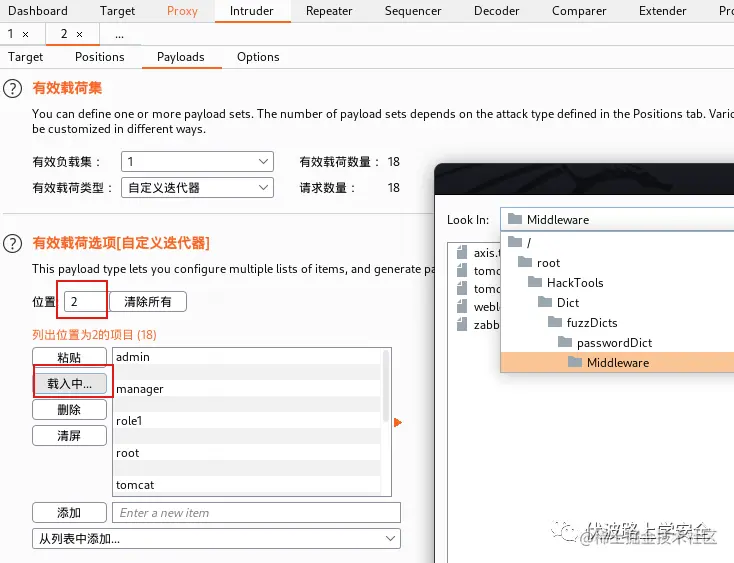Switch to the Sequencer tab
This screenshot has height=563, width=734.
413,11
